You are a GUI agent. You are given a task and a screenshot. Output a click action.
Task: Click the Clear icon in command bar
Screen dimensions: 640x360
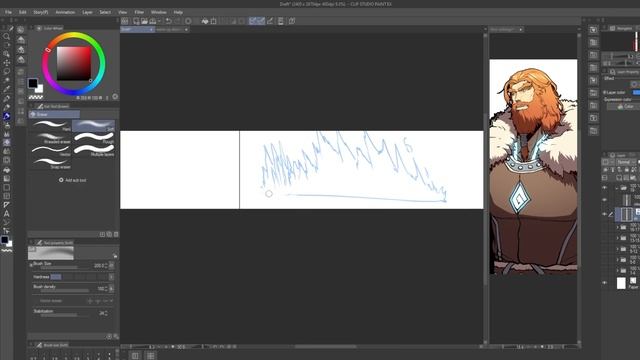pos(188,21)
